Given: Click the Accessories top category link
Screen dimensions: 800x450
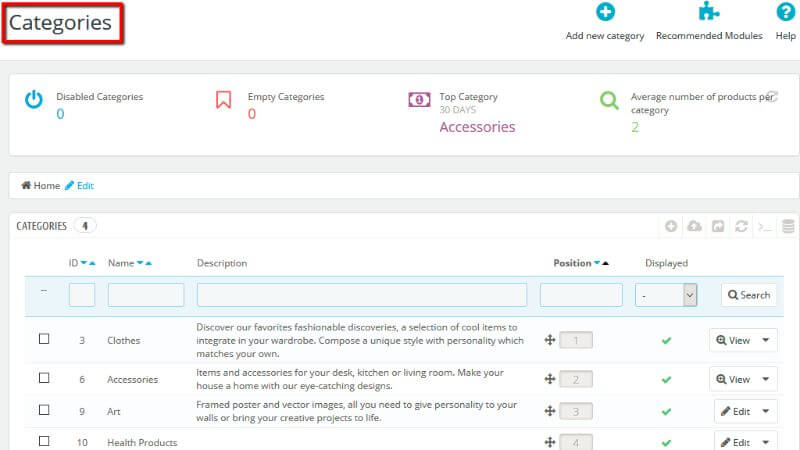Looking at the screenshot, I should pos(478,127).
